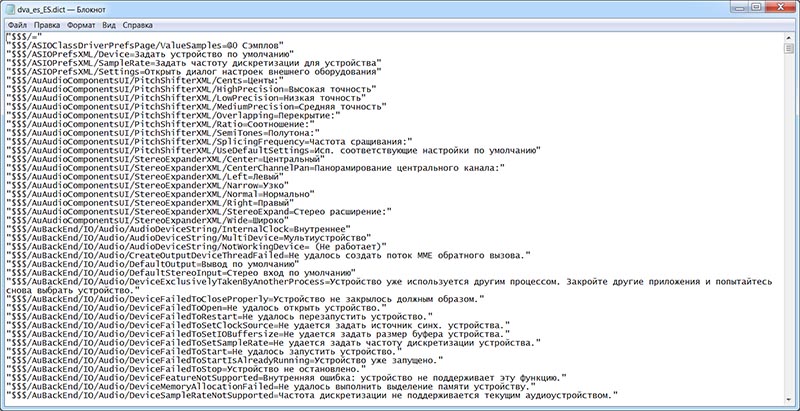This screenshot has width=800, height=411.
Task: Click the DeviceSampleRateNotSupported line
Action: click(311, 398)
